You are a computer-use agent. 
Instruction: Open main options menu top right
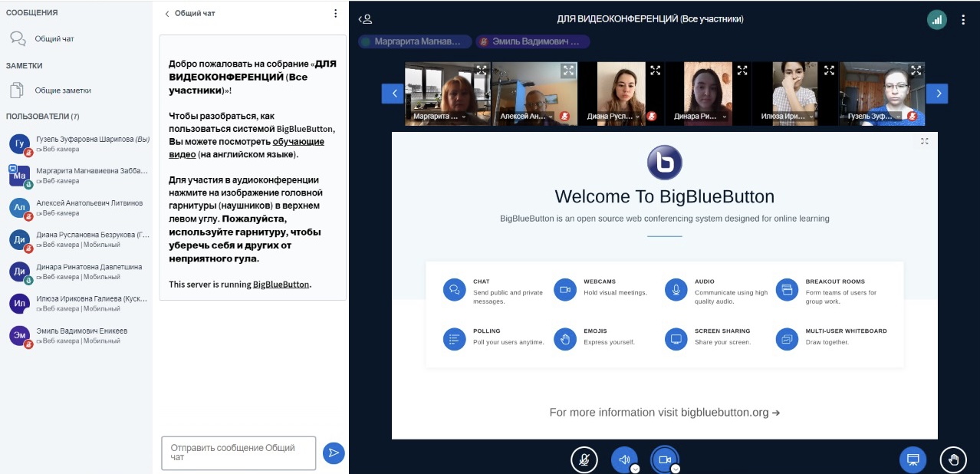964,20
